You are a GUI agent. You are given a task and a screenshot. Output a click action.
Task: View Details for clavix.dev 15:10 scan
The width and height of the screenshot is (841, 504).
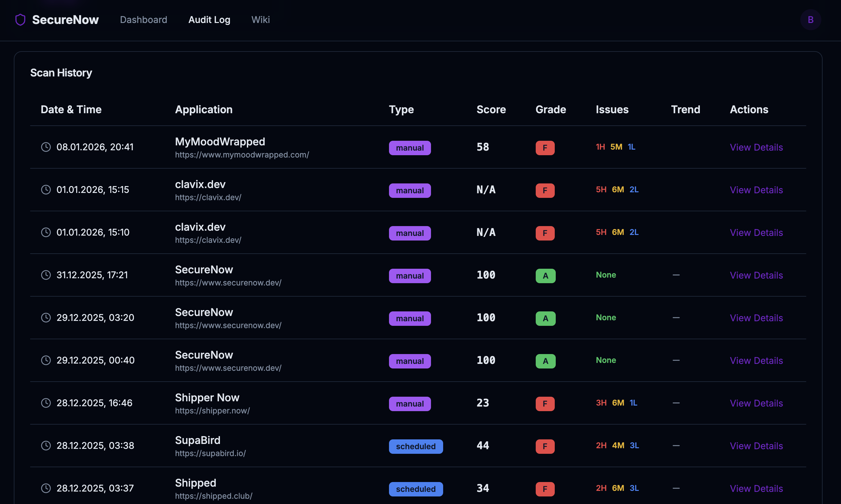(x=756, y=233)
